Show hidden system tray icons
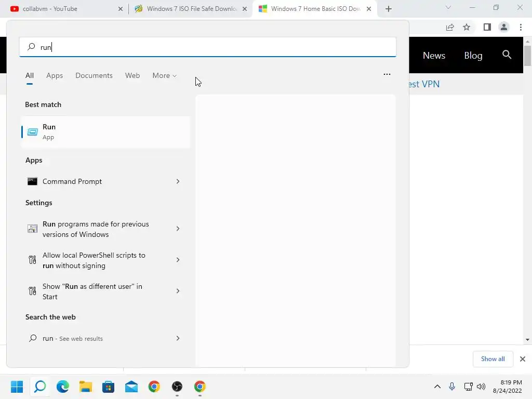The height and width of the screenshot is (399, 532). tap(437, 387)
